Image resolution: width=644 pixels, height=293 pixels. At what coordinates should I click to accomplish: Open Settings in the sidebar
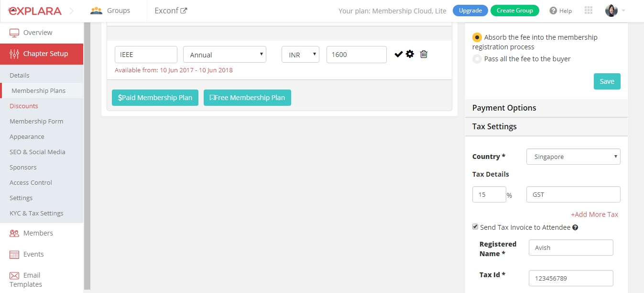click(x=21, y=198)
